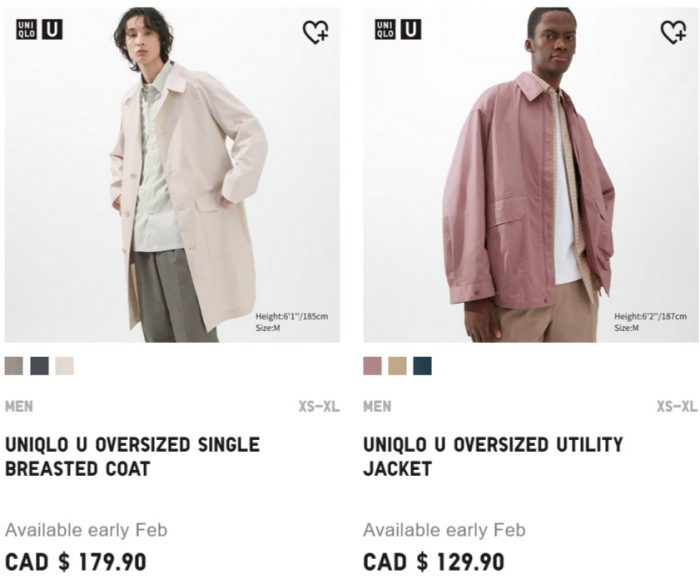Select the beige jacket color swatch

pyautogui.click(x=397, y=366)
